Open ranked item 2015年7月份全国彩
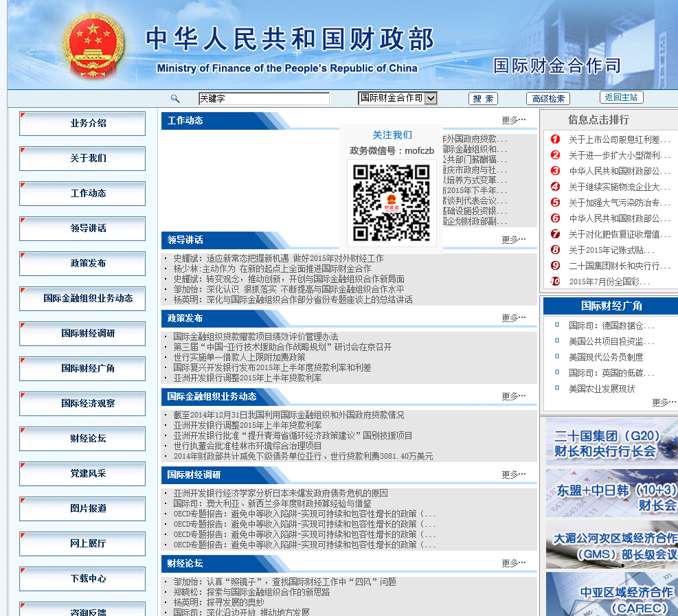Screen dimensions: 678x616 click(610, 282)
